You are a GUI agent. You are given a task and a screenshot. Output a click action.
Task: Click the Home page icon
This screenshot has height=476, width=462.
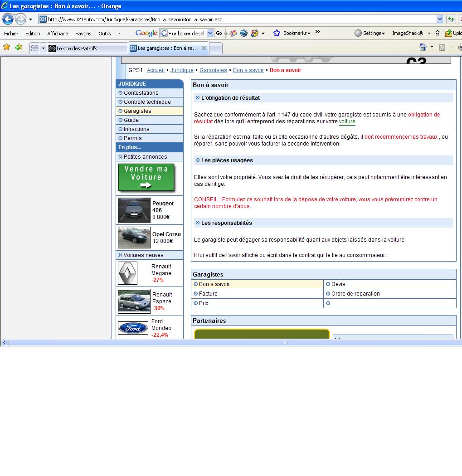point(423,47)
